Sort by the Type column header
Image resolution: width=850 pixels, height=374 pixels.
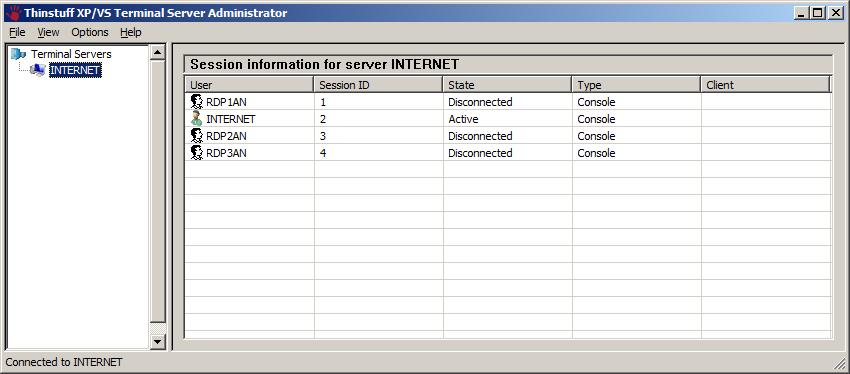pyautogui.click(x=636, y=85)
